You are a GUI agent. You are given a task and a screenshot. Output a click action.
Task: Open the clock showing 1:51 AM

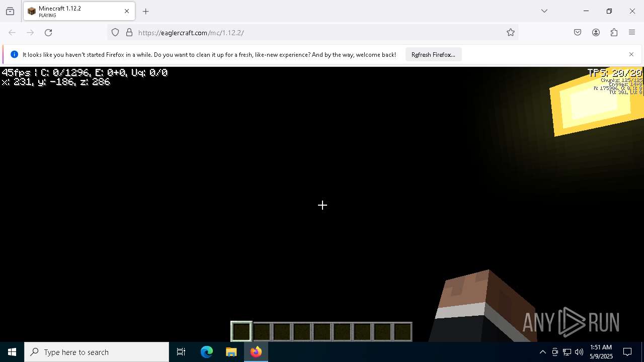click(x=601, y=352)
